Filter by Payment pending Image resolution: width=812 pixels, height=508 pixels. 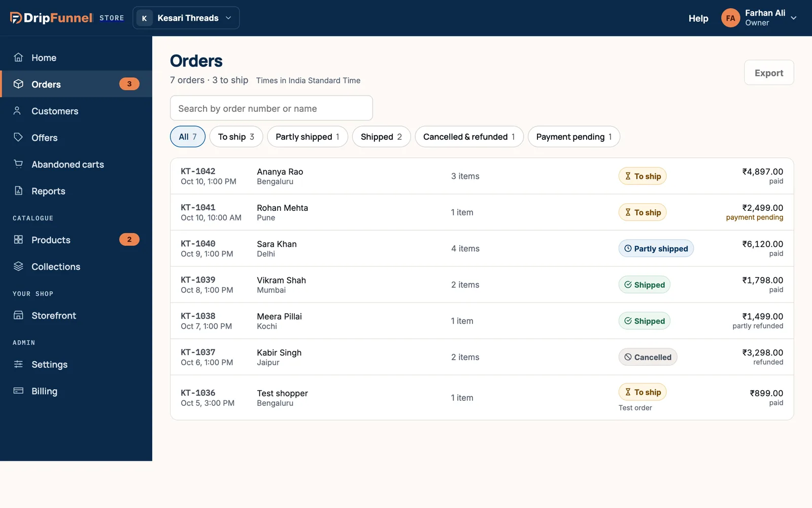tap(574, 137)
